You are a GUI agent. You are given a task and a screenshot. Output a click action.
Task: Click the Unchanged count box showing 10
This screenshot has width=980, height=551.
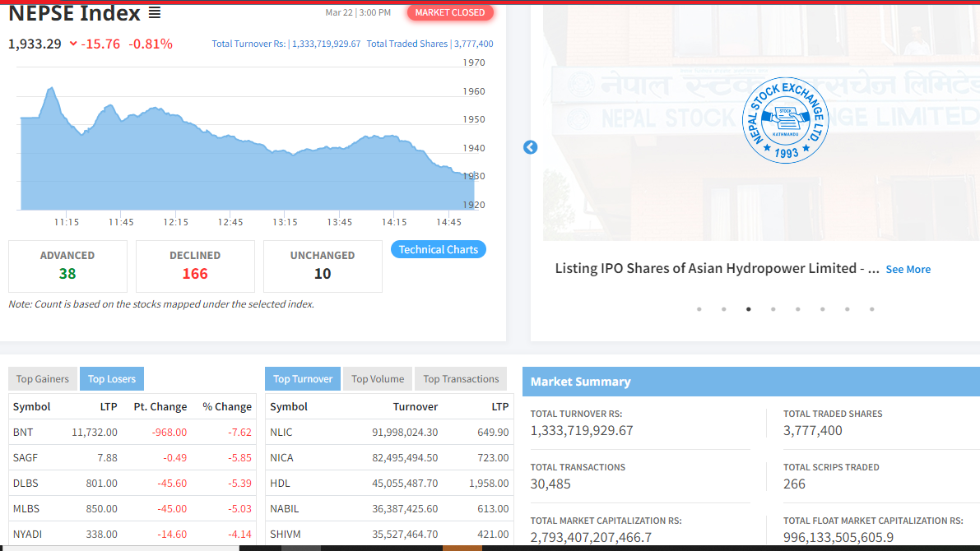click(323, 266)
